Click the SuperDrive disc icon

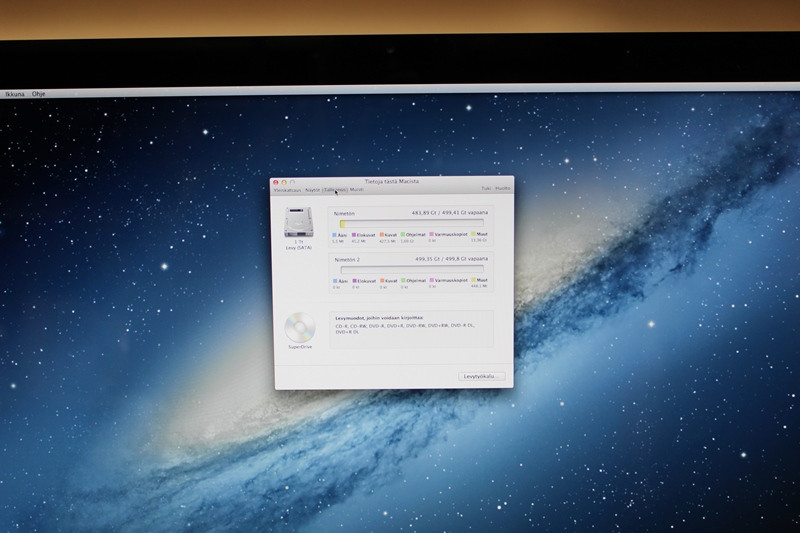299,327
